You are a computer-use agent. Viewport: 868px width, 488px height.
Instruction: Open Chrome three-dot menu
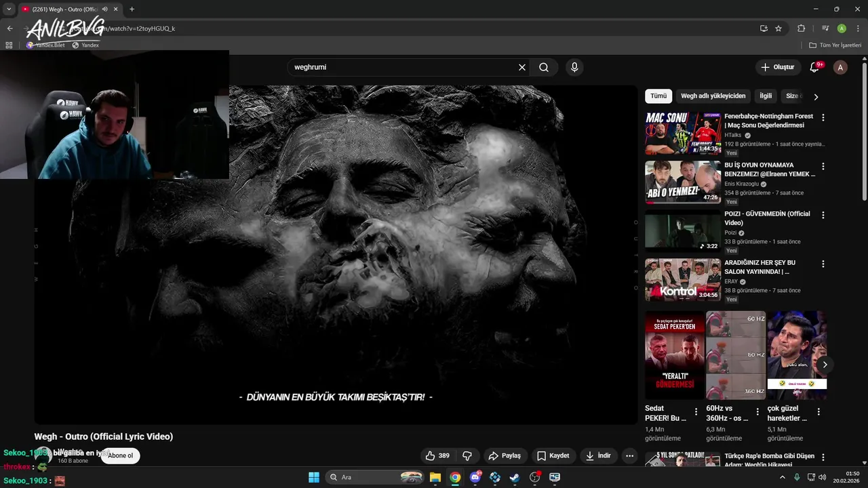pos(857,28)
